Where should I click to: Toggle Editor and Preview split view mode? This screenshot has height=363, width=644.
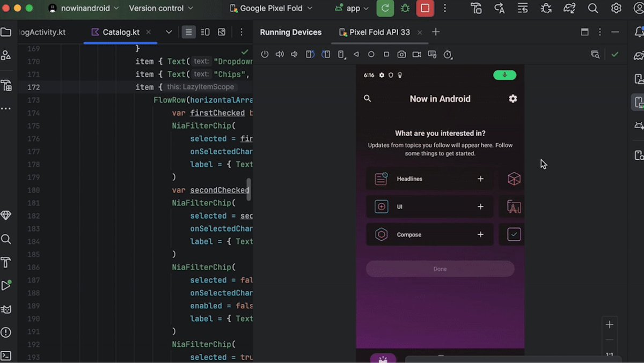[205, 32]
